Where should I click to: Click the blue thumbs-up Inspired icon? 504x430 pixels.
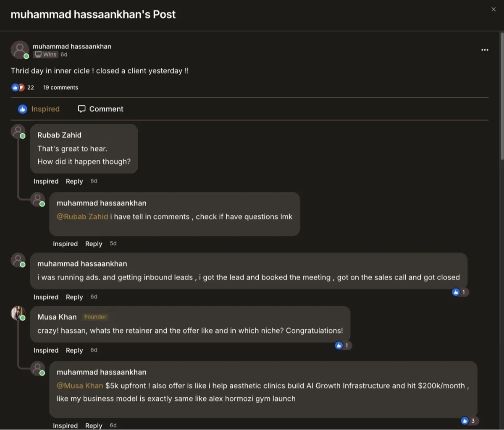click(23, 109)
